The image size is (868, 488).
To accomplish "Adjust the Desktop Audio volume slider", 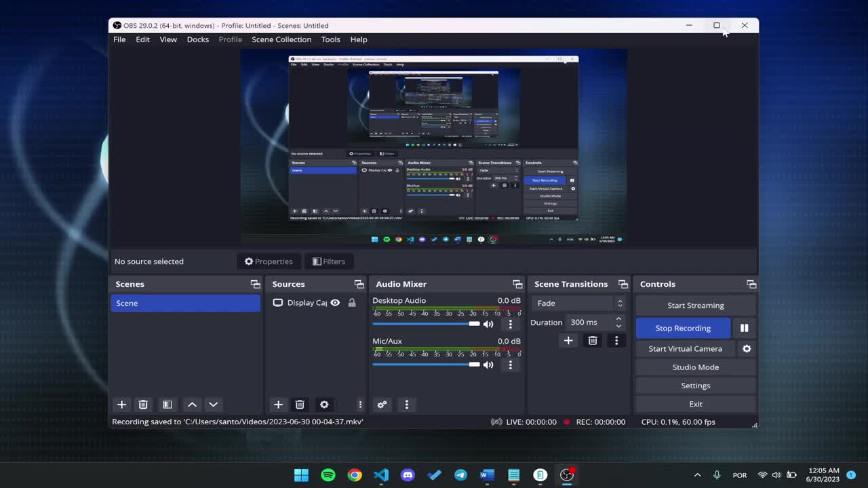I will 474,324.
